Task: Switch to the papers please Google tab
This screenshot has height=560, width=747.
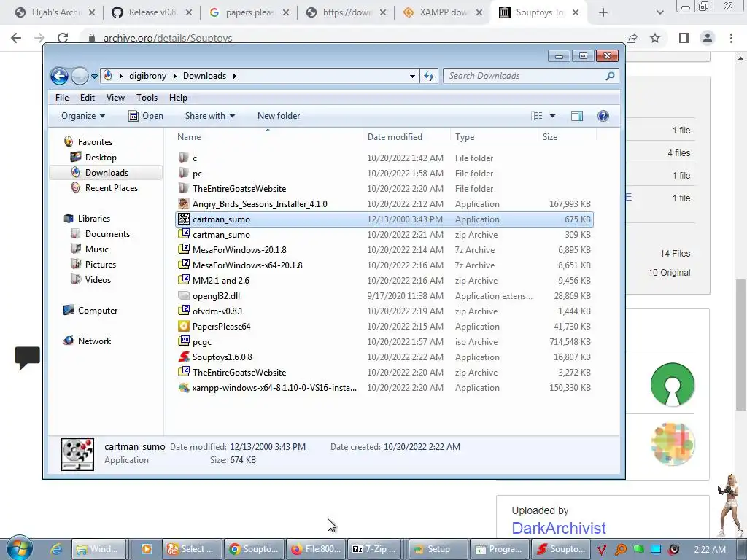Action: click(x=249, y=12)
